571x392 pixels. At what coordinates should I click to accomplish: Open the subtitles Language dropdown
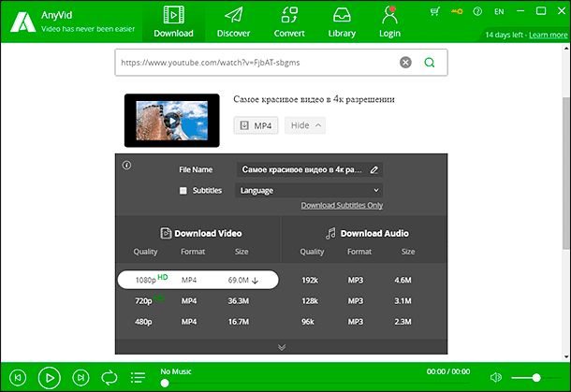coord(309,190)
